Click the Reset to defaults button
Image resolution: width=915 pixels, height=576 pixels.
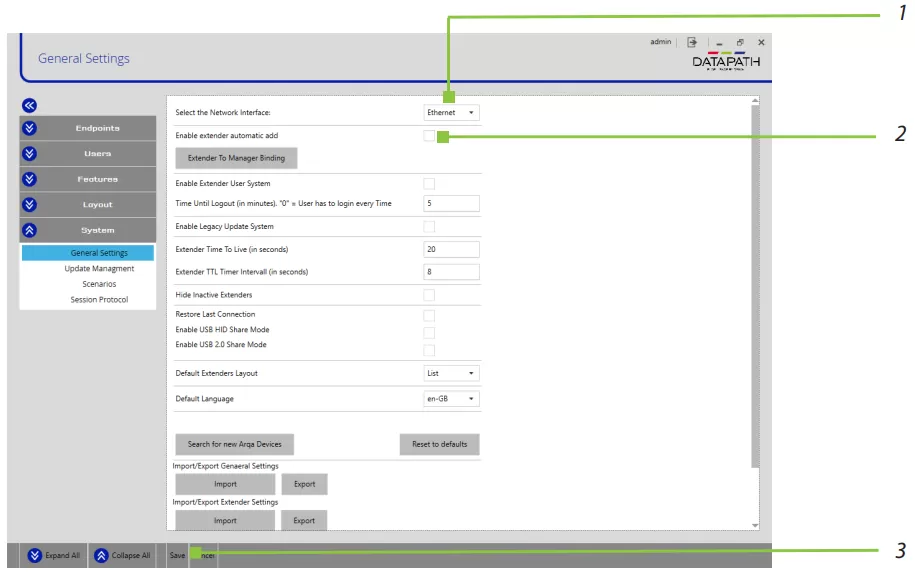coord(439,444)
